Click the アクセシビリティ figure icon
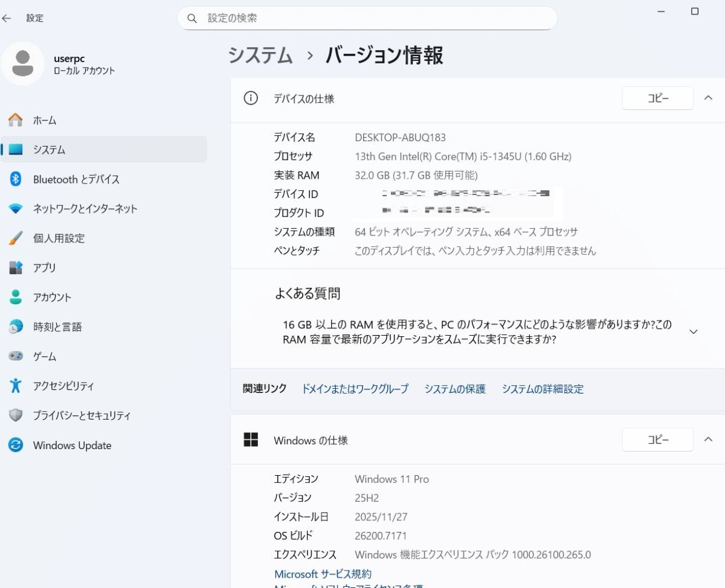Image resolution: width=725 pixels, height=588 pixels. pyautogui.click(x=16, y=386)
